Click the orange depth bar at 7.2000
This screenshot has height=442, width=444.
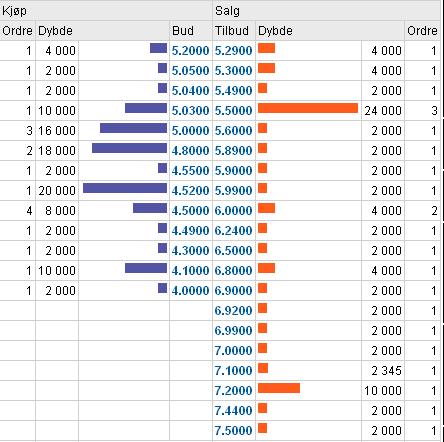(x=279, y=388)
